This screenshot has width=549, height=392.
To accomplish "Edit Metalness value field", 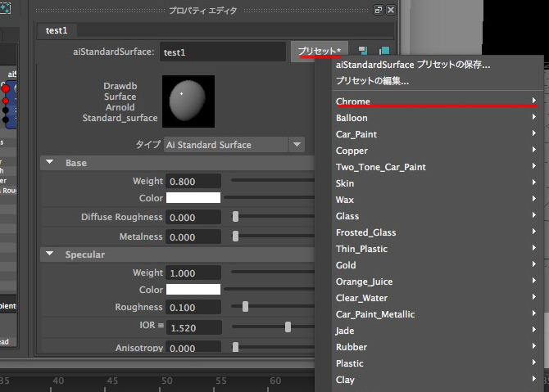I will coord(193,237).
